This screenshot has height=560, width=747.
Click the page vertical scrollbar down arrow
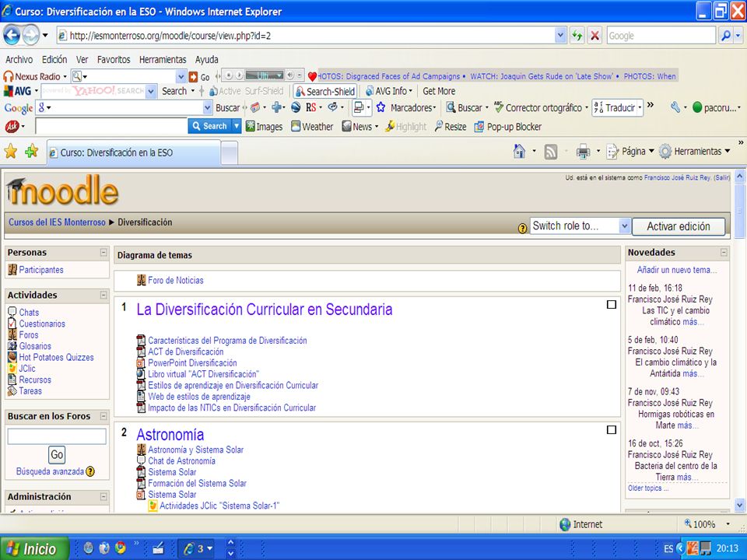coord(740,504)
